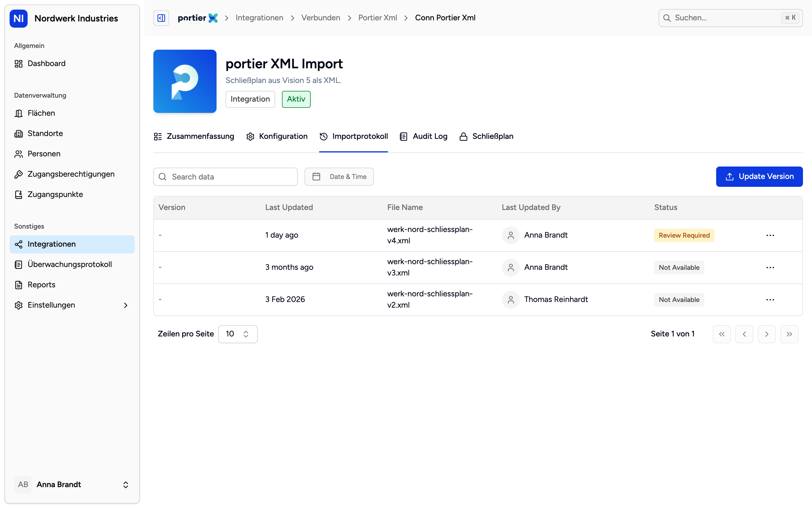The width and height of the screenshot is (812, 508).
Task: Open the Audit Log tab
Action: (423, 136)
